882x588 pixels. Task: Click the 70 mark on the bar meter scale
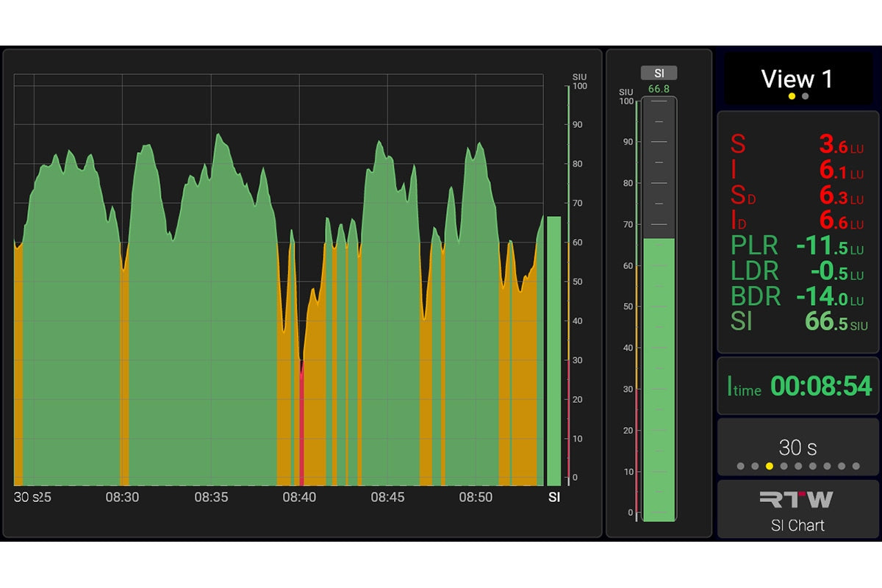coord(628,225)
